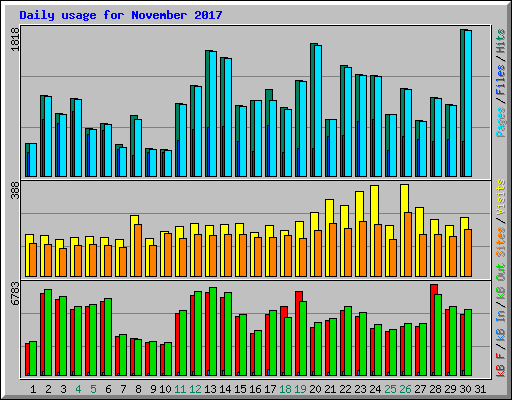Screen dimensions: 512x400
Task: Click weekend day 19 label
Action: point(300,389)
